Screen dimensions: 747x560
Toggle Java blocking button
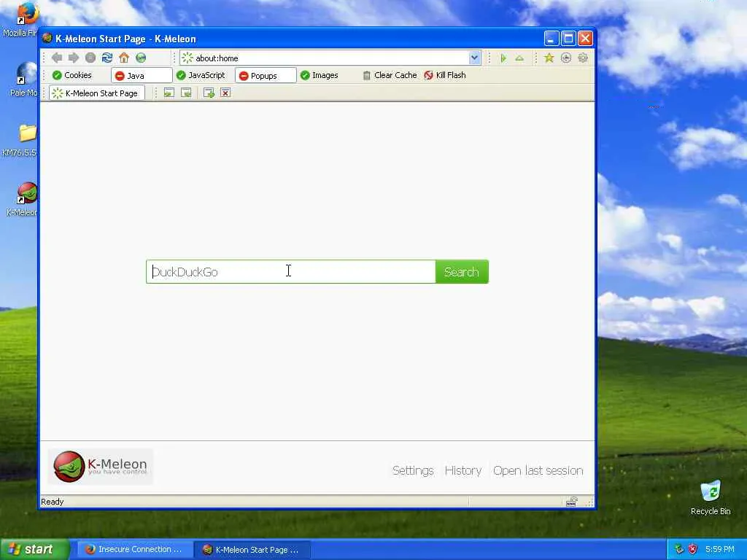[142, 75]
